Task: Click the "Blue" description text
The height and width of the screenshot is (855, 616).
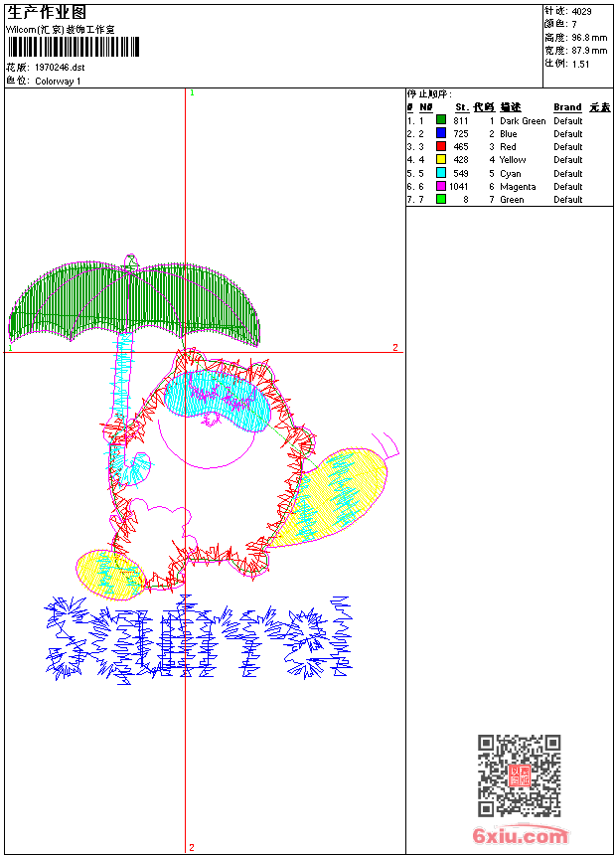Action: tap(508, 133)
